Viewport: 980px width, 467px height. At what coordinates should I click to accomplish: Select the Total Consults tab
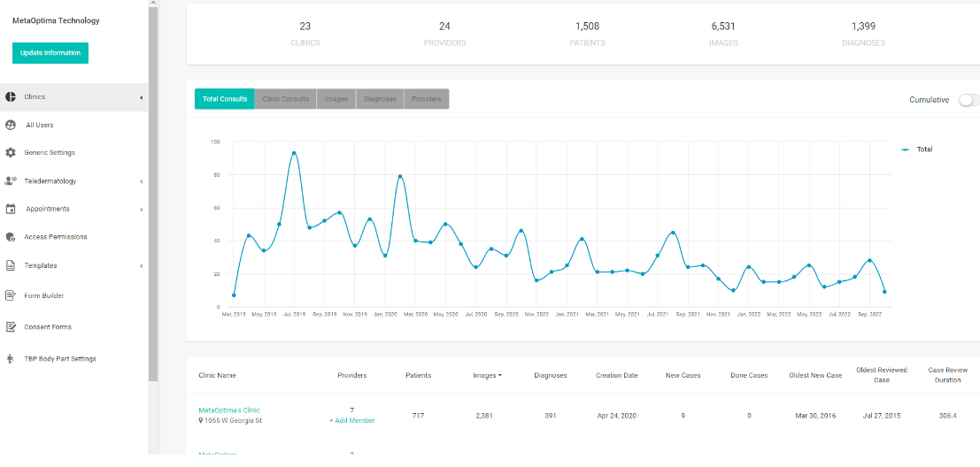[x=224, y=99]
